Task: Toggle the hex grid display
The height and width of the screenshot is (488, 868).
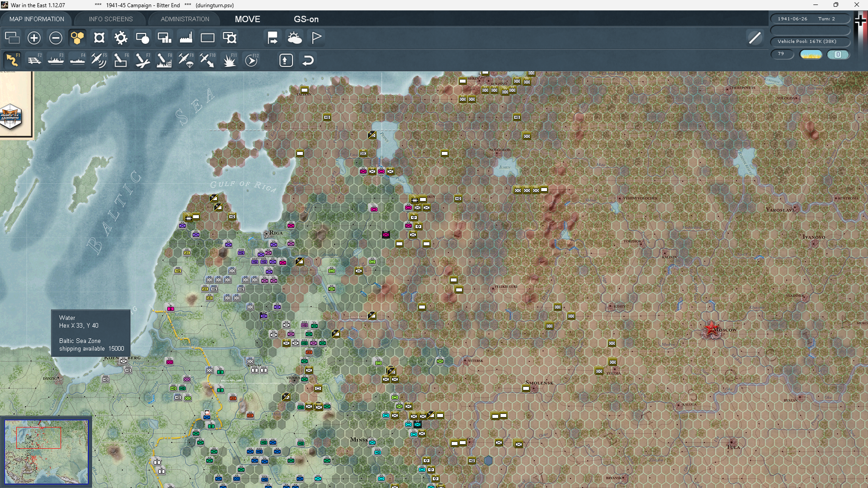Action: coord(77,38)
